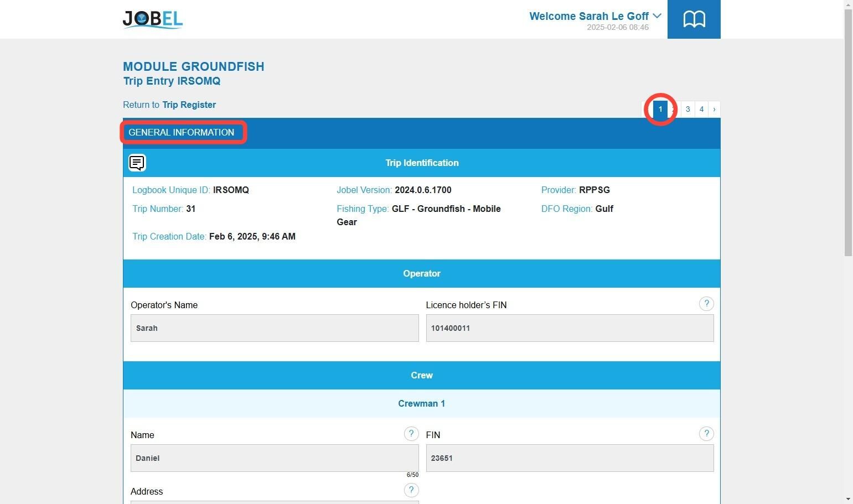
Task: Show help for Crewman Name field
Action: [x=411, y=434]
